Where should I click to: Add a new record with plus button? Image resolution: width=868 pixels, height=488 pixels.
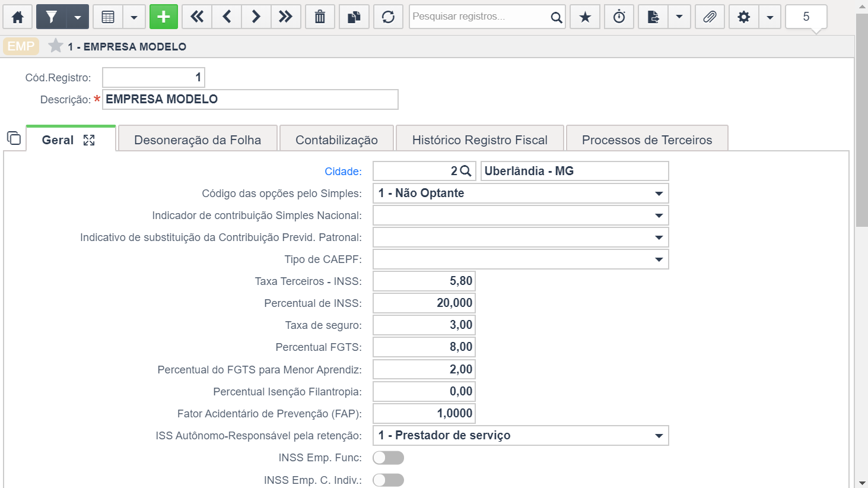[x=164, y=17]
